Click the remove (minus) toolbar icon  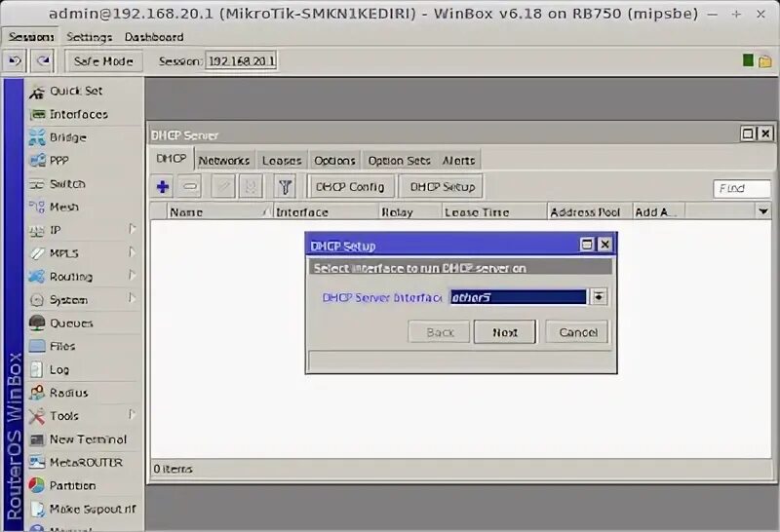coord(190,187)
